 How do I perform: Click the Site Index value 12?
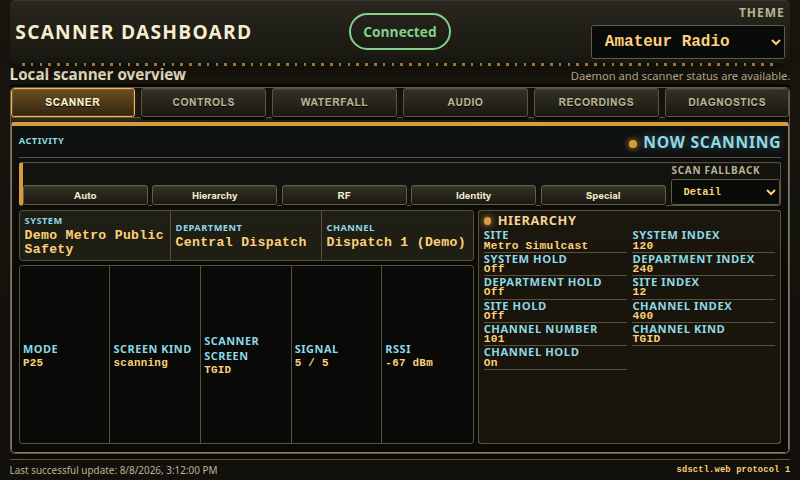pyautogui.click(x=639, y=291)
